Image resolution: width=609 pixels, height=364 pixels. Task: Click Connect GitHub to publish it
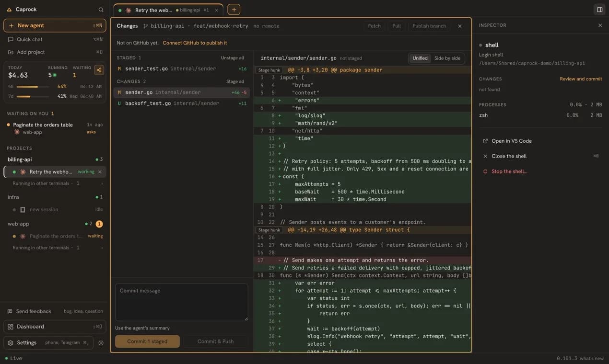pyautogui.click(x=195, y=43)
